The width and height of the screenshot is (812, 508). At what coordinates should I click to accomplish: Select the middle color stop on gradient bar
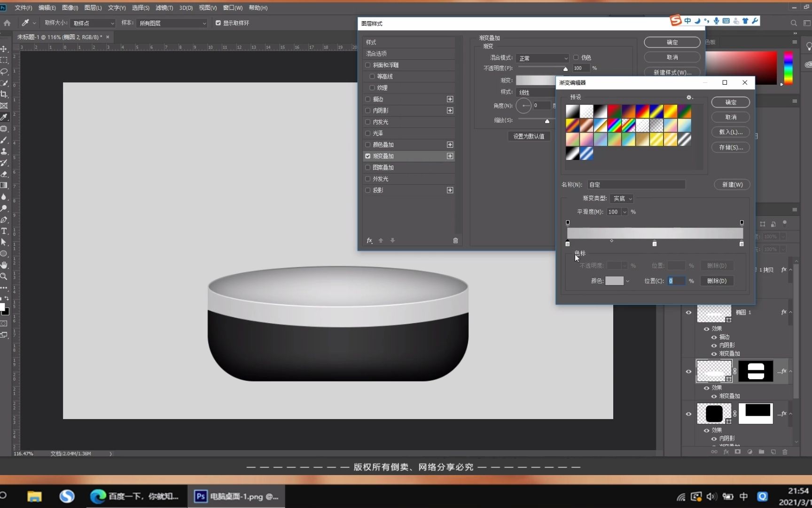[x=655, y=244]
